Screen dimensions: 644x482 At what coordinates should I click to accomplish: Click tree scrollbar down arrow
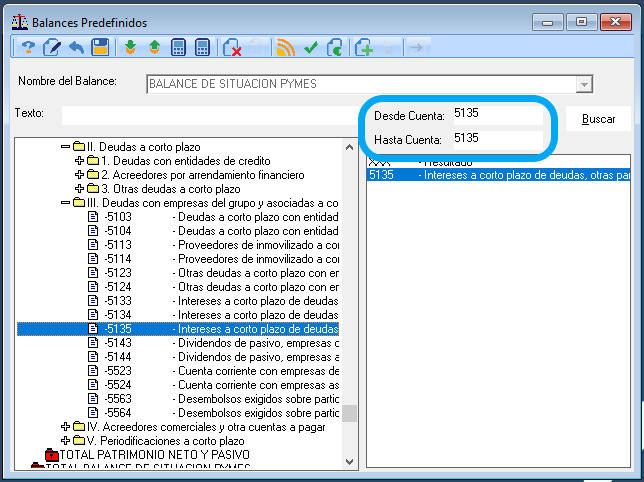(x=350, y=461)
